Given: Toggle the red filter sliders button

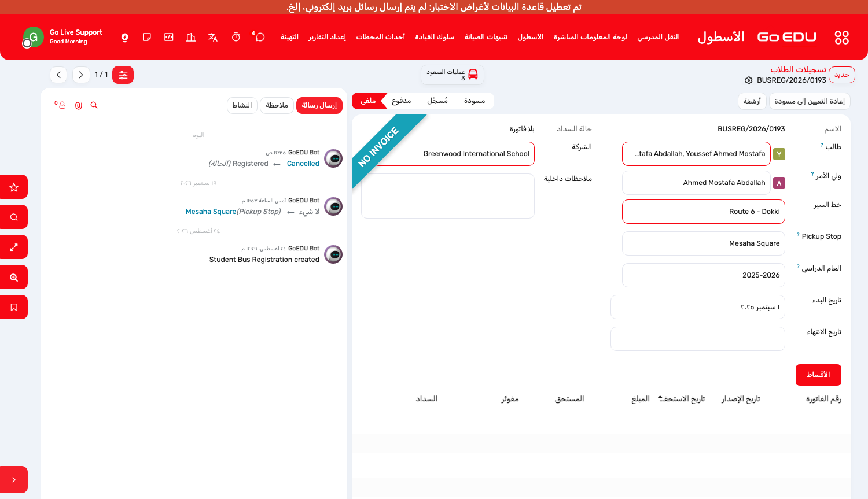Looking at the screenshot, I should (x=123, y=75).
